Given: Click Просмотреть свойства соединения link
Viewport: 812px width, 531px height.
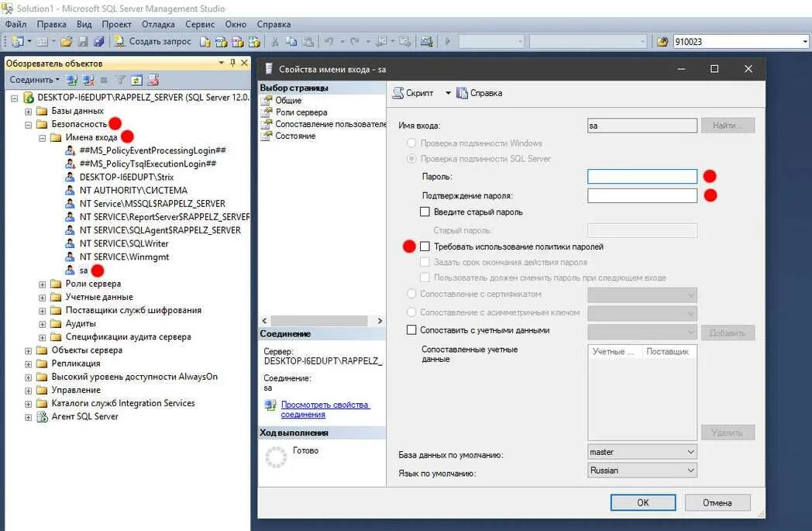Looking at the screenshot, I should [x=325, y=409].
